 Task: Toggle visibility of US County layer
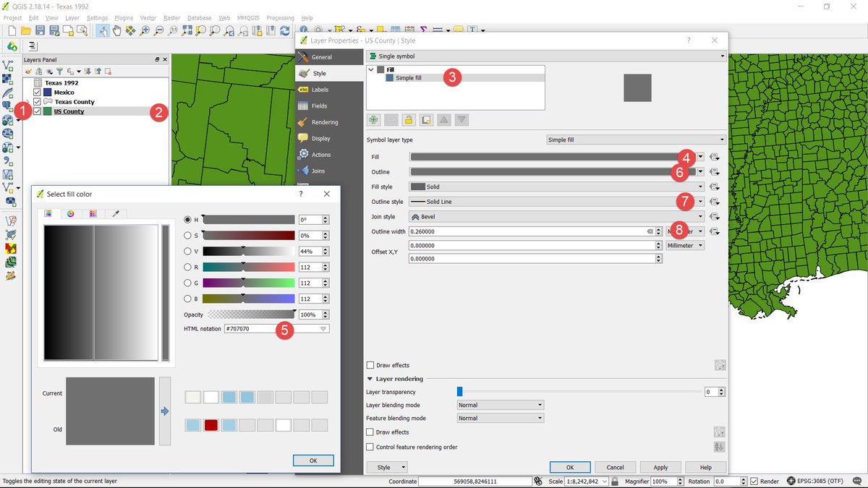point(38,111)
